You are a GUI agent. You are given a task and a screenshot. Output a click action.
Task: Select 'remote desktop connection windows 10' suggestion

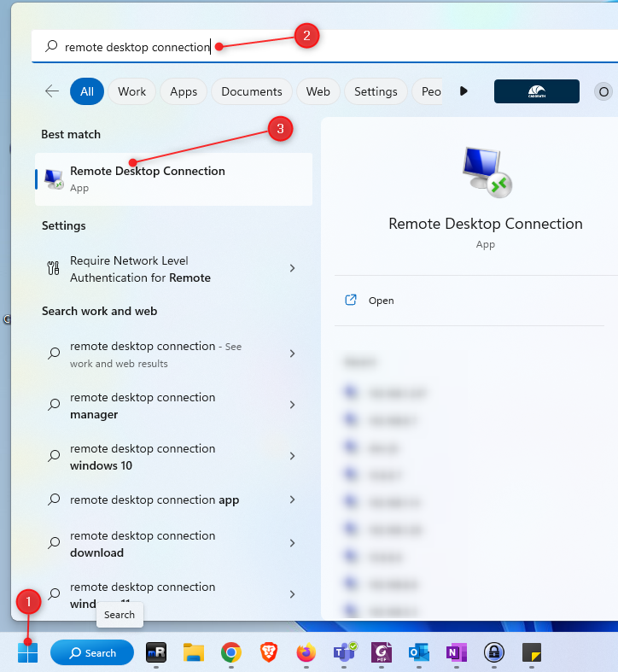173,457
